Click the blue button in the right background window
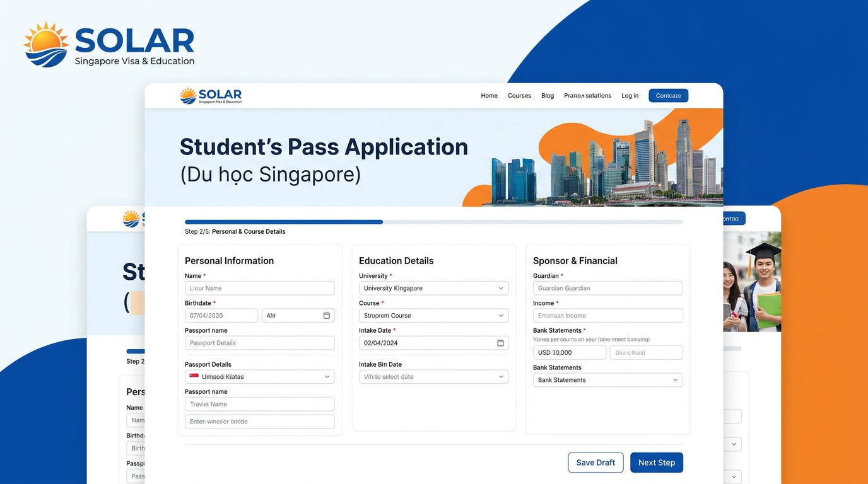 pos(734,219)
